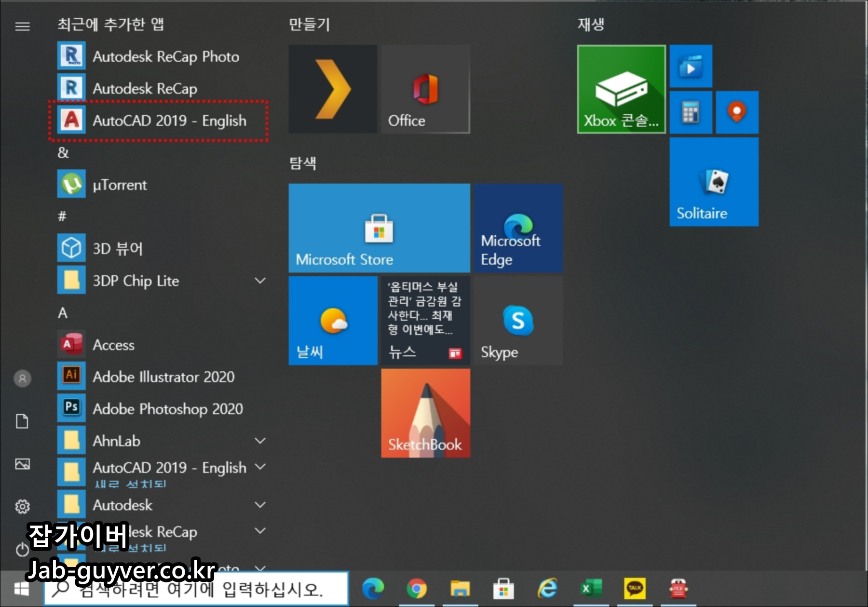Click the '#' letter header
Screen dimensions: 868x607
point(62,216)
